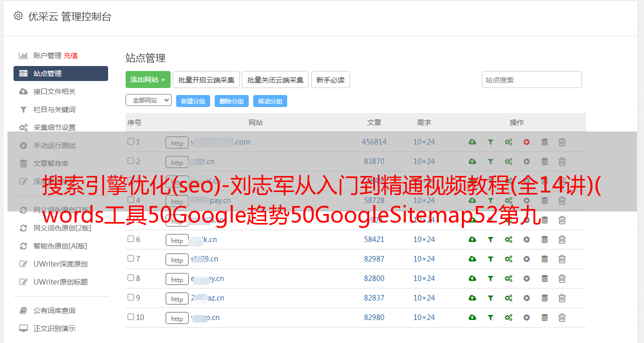The width and height of the screenshot is (644, 343).
Task: Check the box next to row 4
Action: coord(131,200)
